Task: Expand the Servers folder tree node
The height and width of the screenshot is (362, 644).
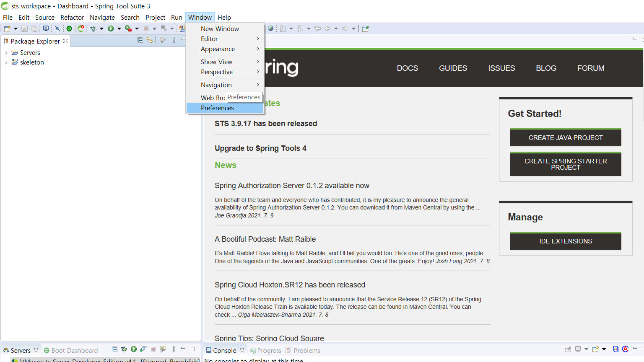Action: click(x=6, y=53)
